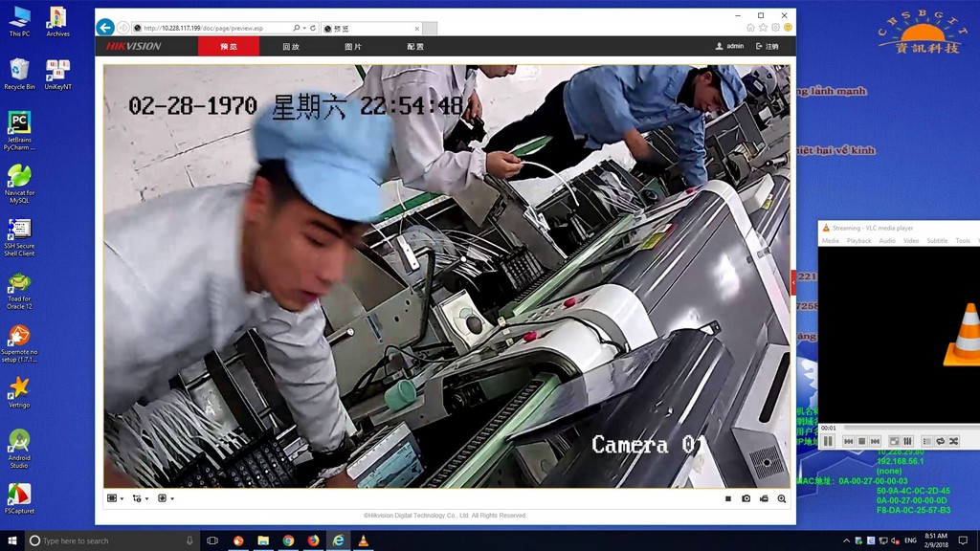Click the 注销 logout link
Viewport: 980px width, 551px height.
pos(768,46)
